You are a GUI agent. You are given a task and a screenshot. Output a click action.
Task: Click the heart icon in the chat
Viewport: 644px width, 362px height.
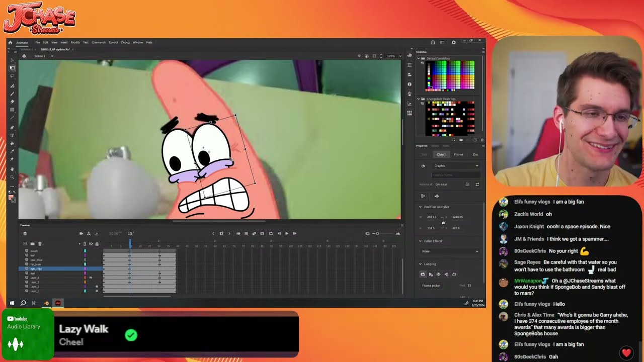(626, 352)
